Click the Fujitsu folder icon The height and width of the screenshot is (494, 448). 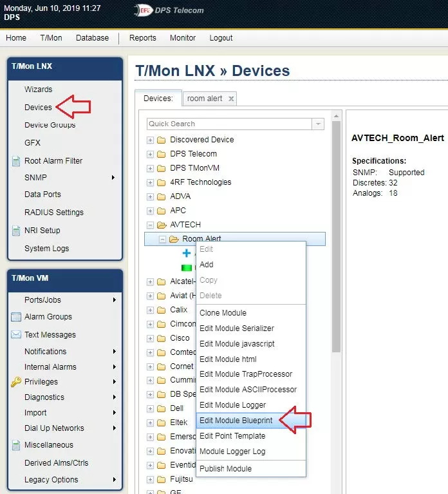161,479
